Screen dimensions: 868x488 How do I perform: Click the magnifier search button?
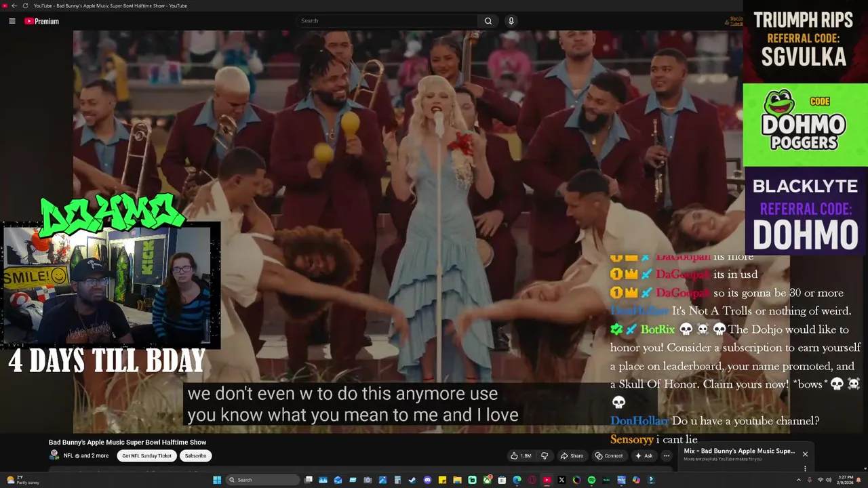point(488,21)
